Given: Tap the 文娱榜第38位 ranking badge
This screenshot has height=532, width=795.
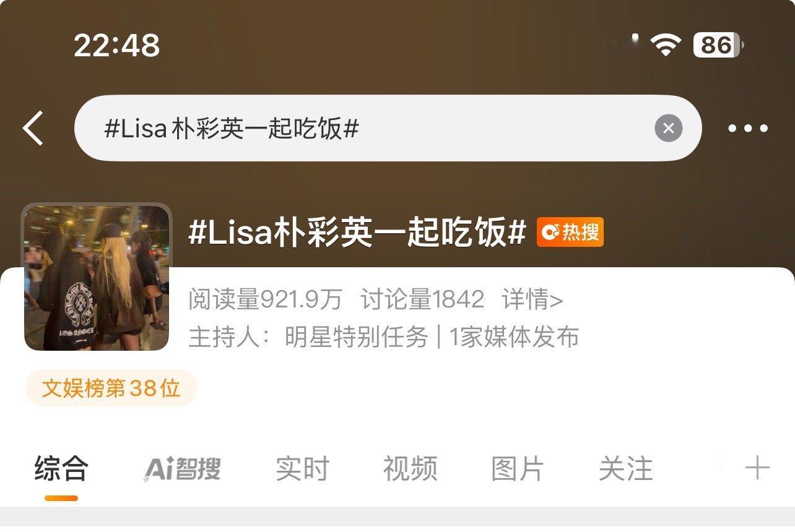Looking at the screenshot, I should tap(111, 388).
